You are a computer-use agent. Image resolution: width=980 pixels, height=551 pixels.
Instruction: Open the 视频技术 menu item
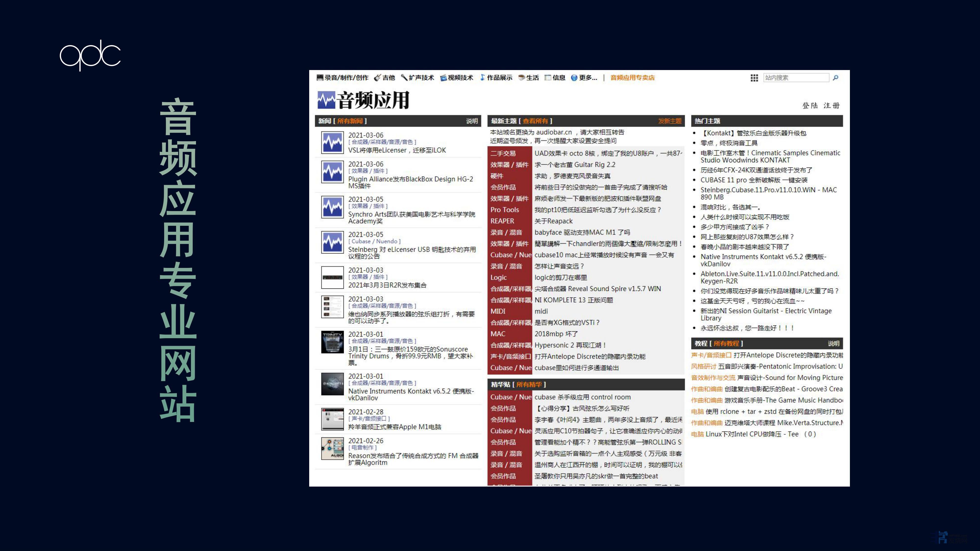(x=460, y=78)
